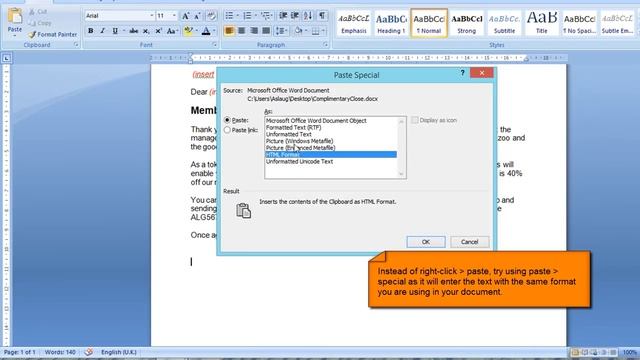640x360 pixels.
Task: Apply the Title style
Action: tap(542, 23)
